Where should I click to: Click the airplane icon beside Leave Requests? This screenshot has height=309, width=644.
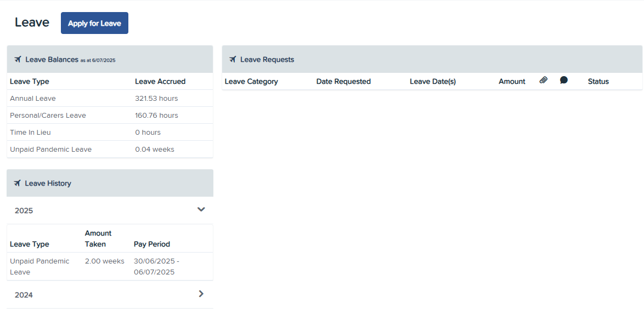pos(233,59)
